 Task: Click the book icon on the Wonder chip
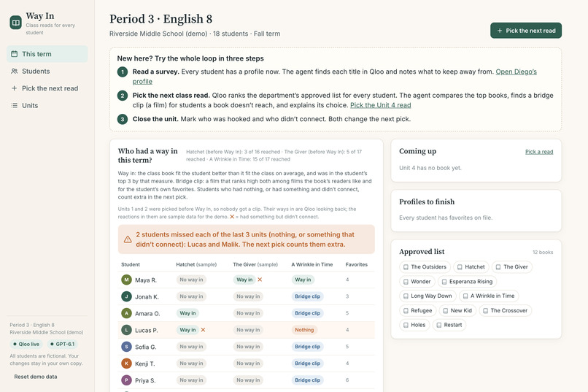click(x=406, y=282)
